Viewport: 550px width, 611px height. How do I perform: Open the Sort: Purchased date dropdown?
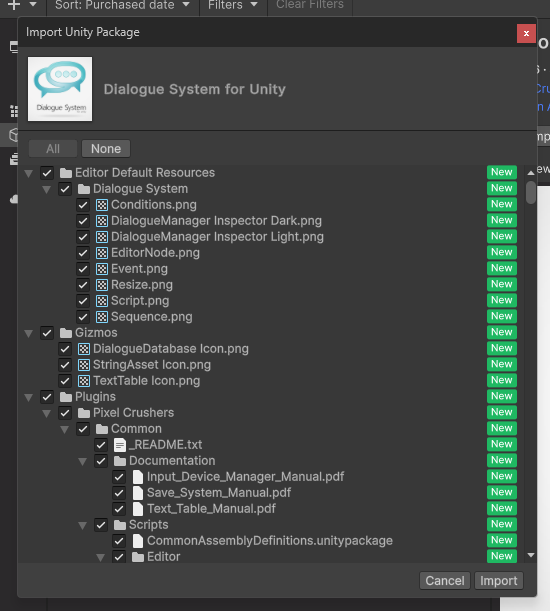point(122,5)
